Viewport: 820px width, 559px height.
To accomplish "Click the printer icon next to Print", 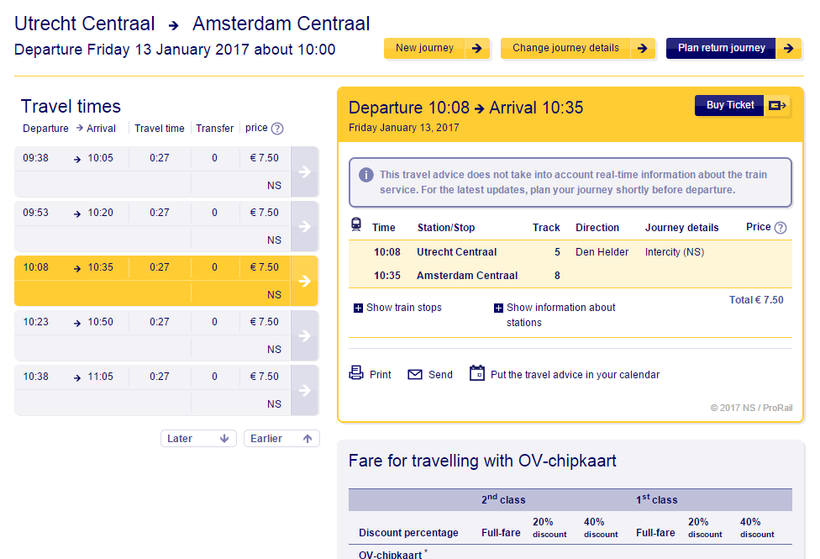I will [x=356, y=374].
